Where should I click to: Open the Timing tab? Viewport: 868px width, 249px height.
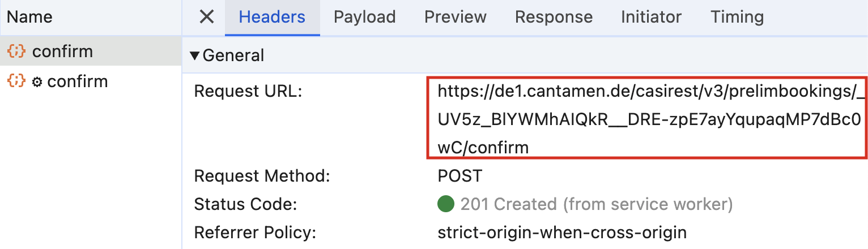pyautogui.click(x=737, y=17)
